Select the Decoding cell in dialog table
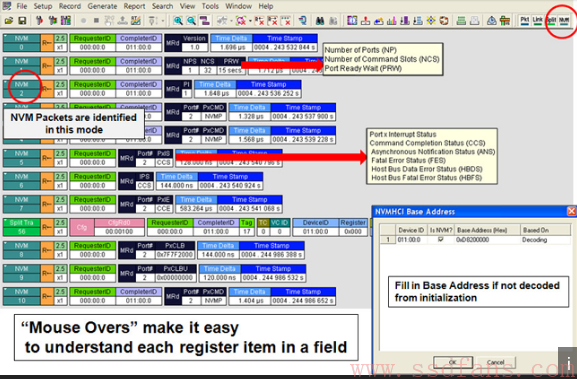This screenshot has width=577, height=379. pyautogui.click(x=545, y=240)
